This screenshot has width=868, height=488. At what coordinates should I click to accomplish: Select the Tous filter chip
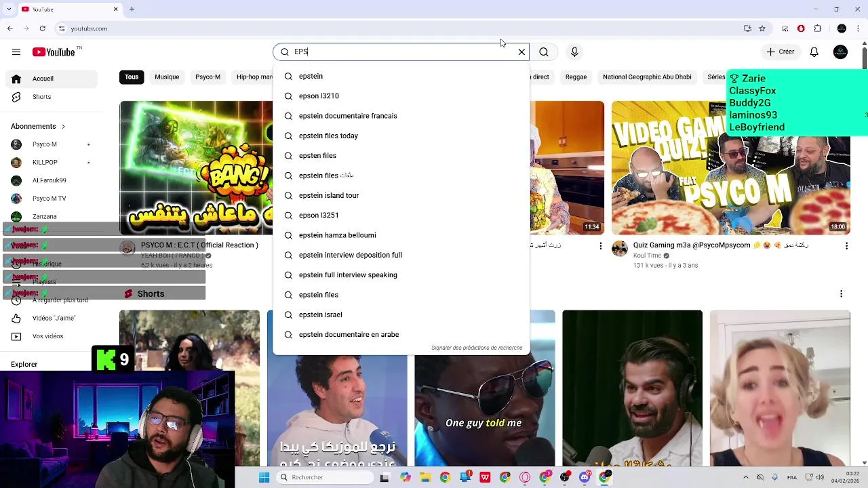(x=132, y=77)
